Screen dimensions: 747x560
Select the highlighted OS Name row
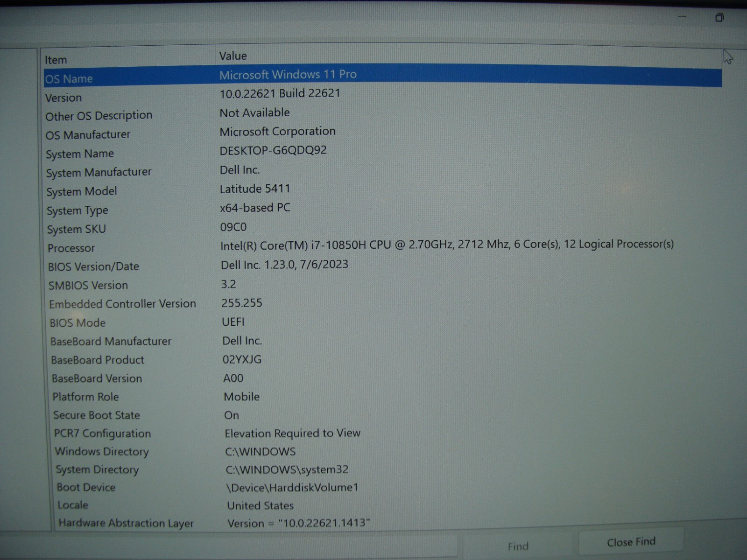click(69, 79)
